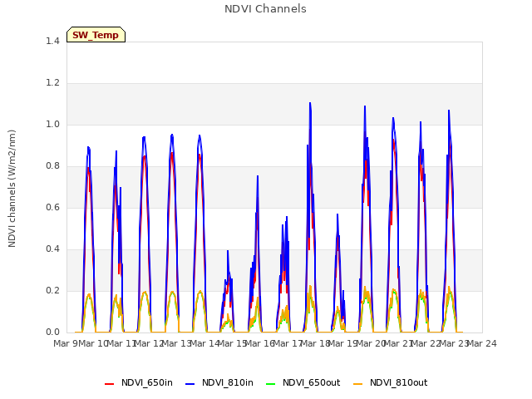
Task: Click the NDVI channels (W/m2/nm) axis title
Action: click(12, 189)
